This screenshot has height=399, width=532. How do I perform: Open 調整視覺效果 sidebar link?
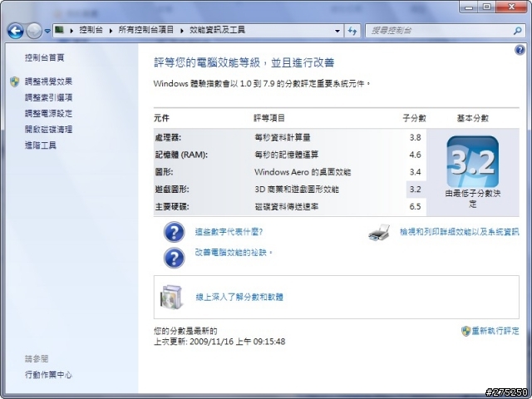pyautogui.click(x=48, y=81)
